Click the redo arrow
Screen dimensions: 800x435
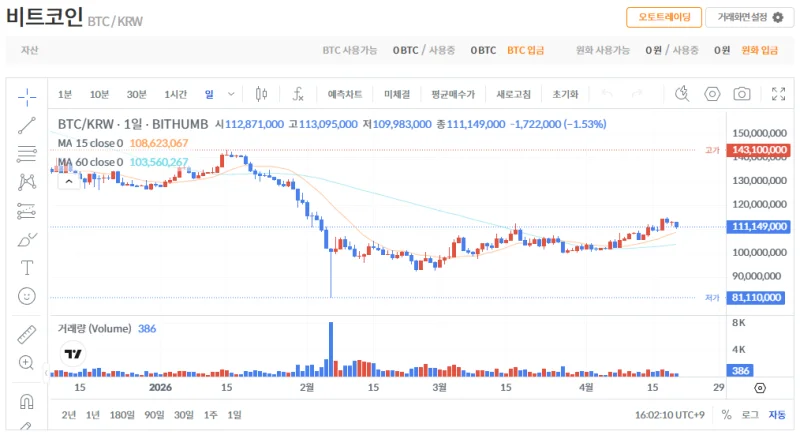pyautogui.click(x=637, y=94)
